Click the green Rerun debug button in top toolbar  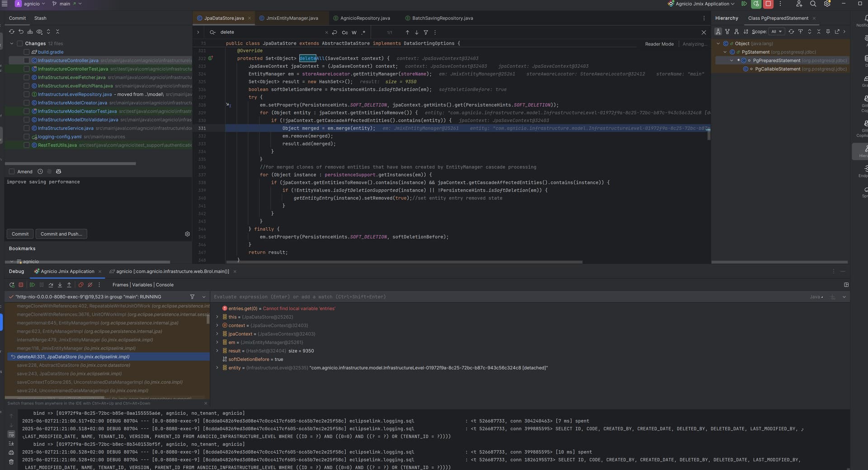coord(756,4)
